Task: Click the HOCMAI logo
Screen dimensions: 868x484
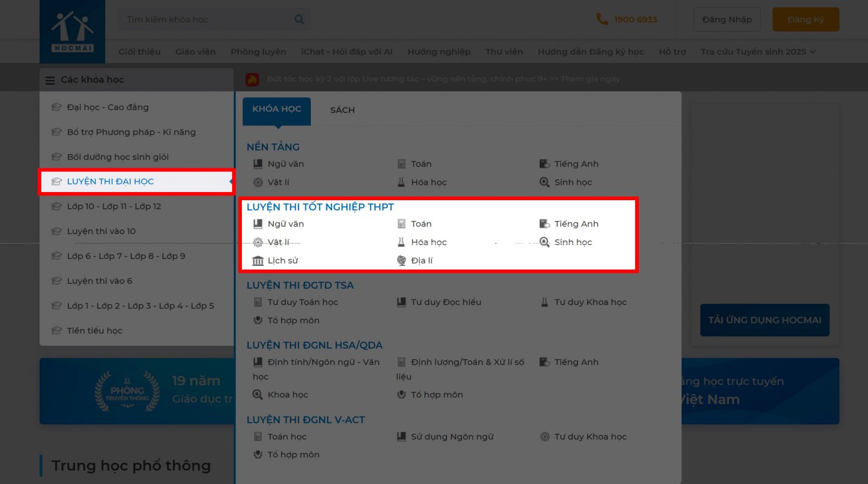Action: click(72, 31)
